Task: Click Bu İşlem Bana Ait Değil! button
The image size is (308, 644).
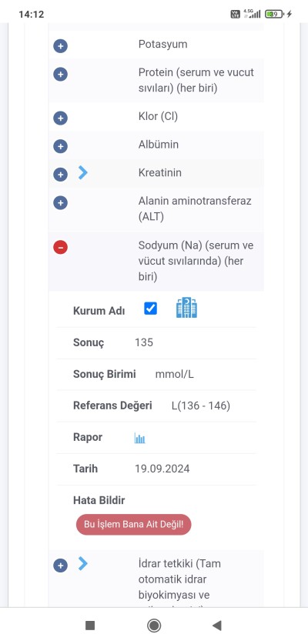Action: click(134, 525)
